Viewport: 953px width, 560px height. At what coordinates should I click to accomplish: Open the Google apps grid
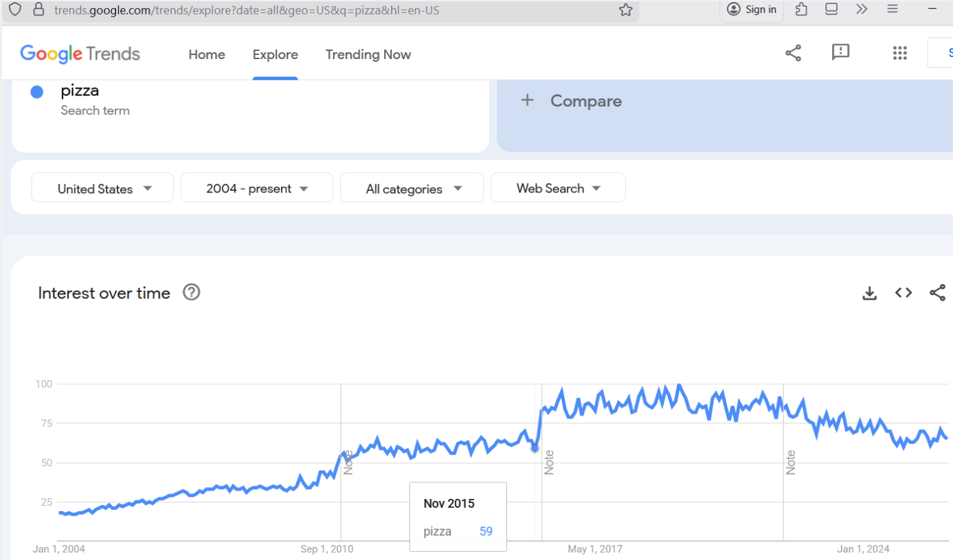point(899,53)
